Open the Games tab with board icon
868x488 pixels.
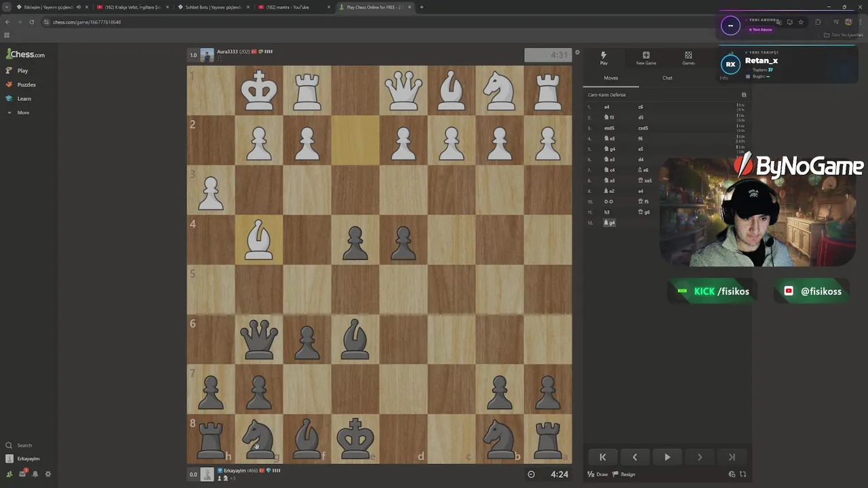688,58
